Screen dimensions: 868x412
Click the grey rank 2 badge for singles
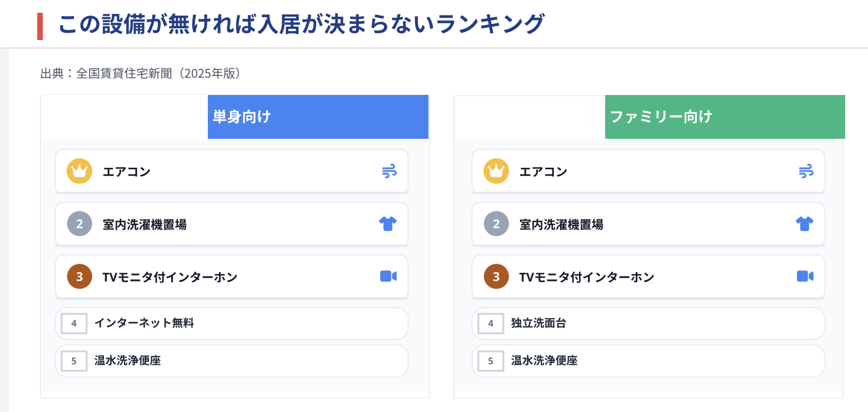[79, 224]
